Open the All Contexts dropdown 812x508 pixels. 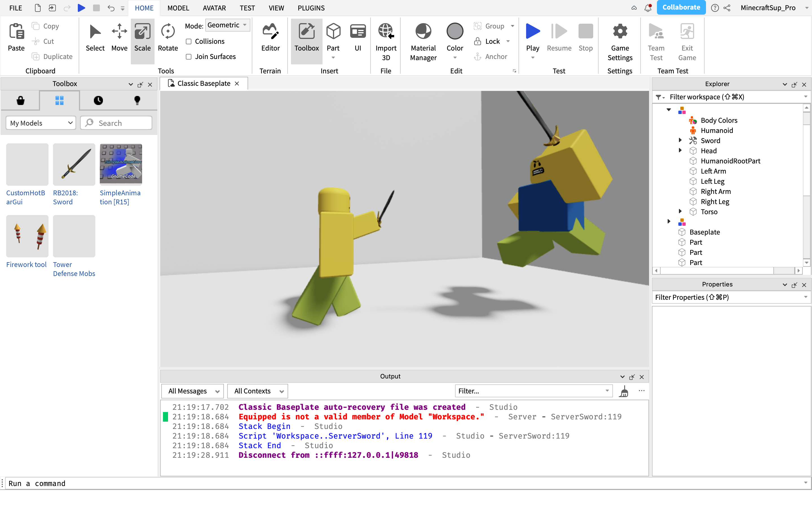click(258, 391)
